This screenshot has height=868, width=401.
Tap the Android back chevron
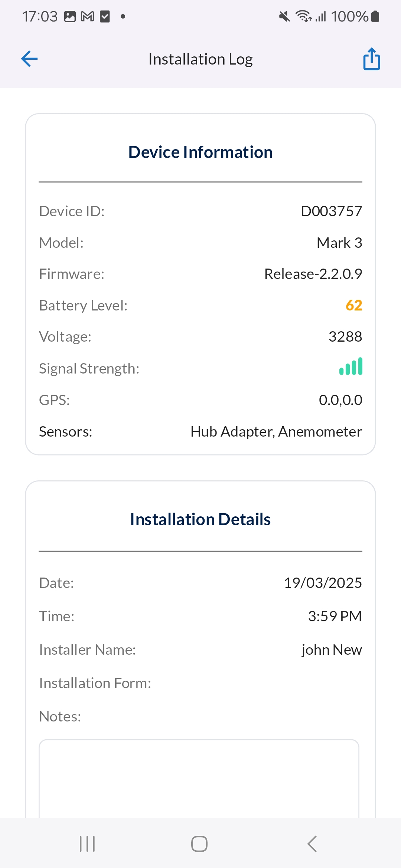[x=312, y=844]
